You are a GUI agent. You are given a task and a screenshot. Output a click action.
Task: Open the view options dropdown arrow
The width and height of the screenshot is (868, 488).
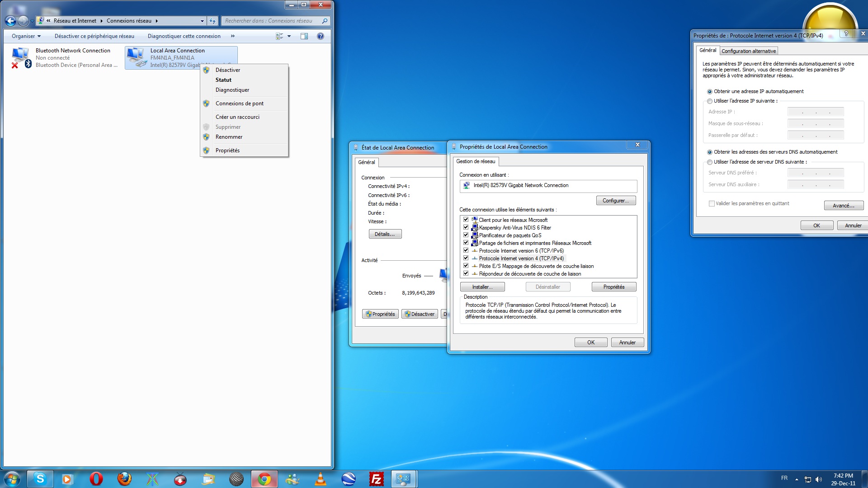coord(289,36)
